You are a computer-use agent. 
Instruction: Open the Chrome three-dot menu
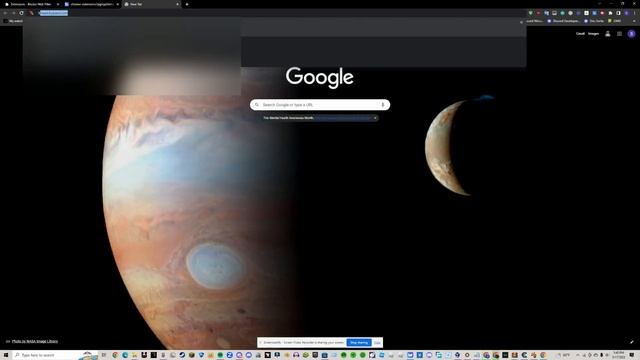pyautogui.click(x=634, y=13)
